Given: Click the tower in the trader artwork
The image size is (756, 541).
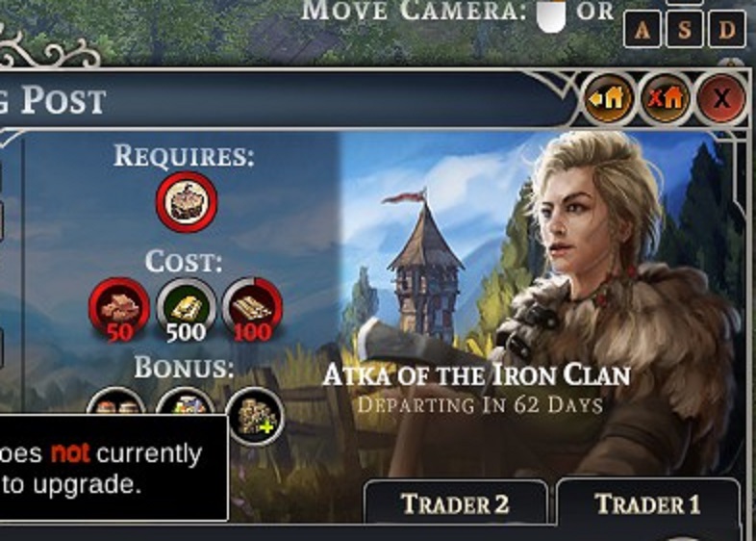Looking at the screenshot, I should [x=426, y=270].
